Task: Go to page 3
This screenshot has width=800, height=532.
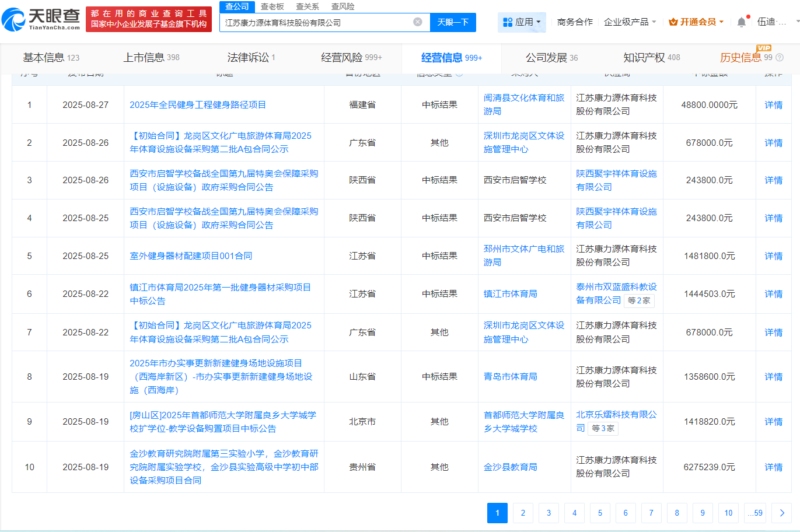Action: (549, 513)
